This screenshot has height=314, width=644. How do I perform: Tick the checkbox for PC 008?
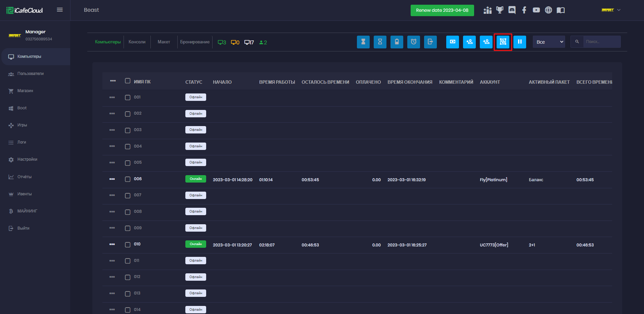tap(128, 212)
